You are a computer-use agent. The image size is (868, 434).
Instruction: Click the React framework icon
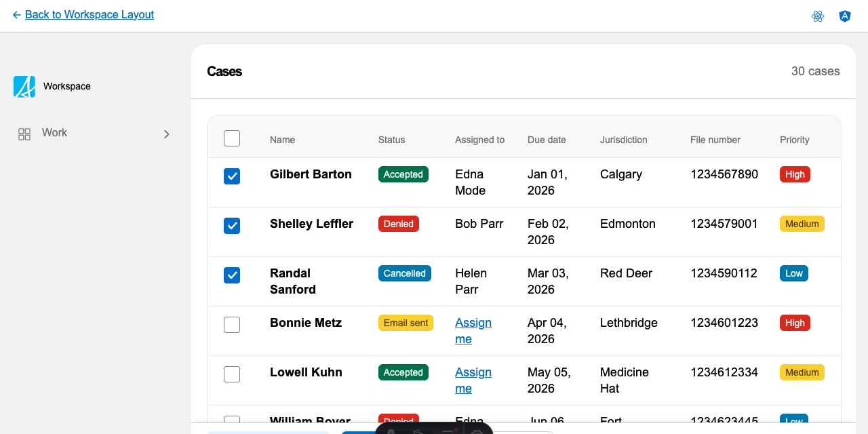pyautogui.click(x=818, y=16)
